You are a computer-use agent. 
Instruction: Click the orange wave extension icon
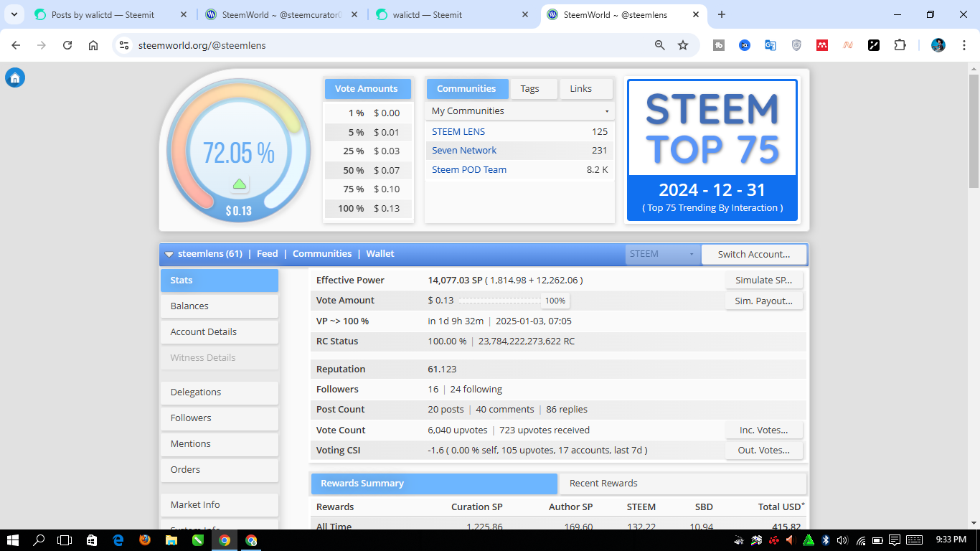point(848,45)
